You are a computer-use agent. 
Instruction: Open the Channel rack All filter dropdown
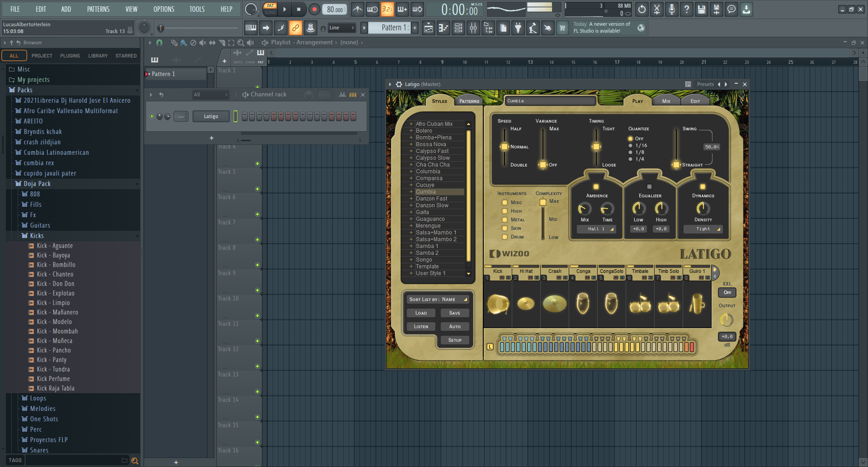pyautogui.click(x=210, y=95)
